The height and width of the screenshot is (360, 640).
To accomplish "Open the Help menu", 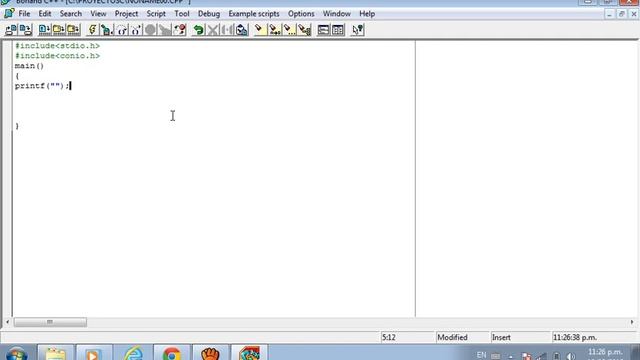I will coord(367,13).
